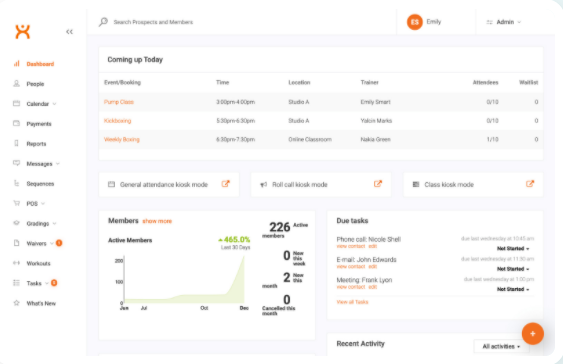Screen dimensions: 563x364
Task: Click the orange app logo
Action: [23, 31]
